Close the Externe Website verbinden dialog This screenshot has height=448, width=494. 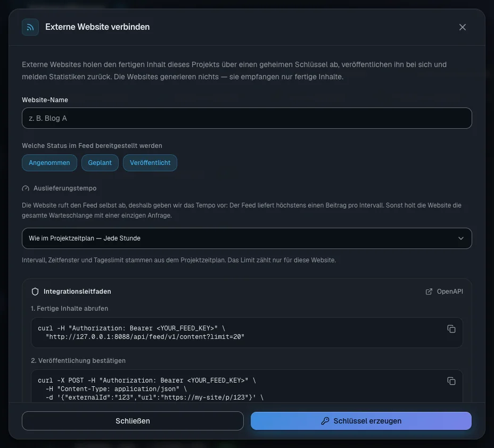click(462, 27)
